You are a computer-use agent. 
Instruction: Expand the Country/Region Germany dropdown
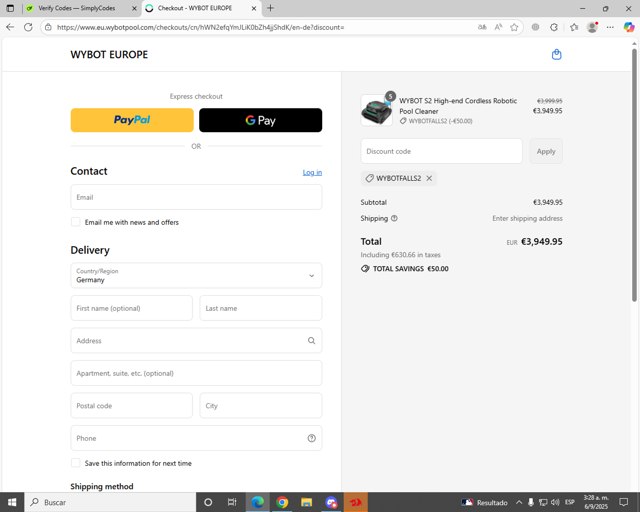(x=196, y=276)
